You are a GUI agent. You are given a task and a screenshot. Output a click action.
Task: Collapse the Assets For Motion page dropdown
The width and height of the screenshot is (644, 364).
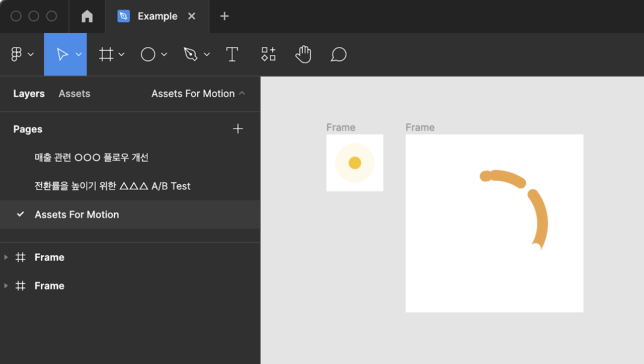point(242,94)
